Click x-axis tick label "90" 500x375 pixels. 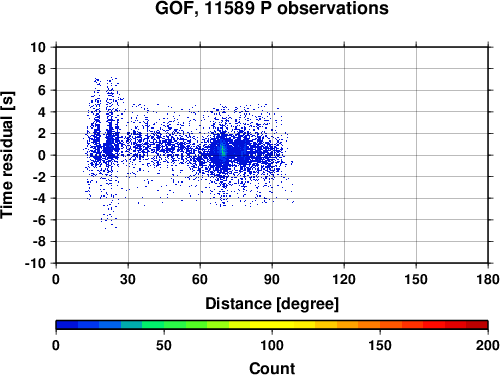tap(272, 279)
